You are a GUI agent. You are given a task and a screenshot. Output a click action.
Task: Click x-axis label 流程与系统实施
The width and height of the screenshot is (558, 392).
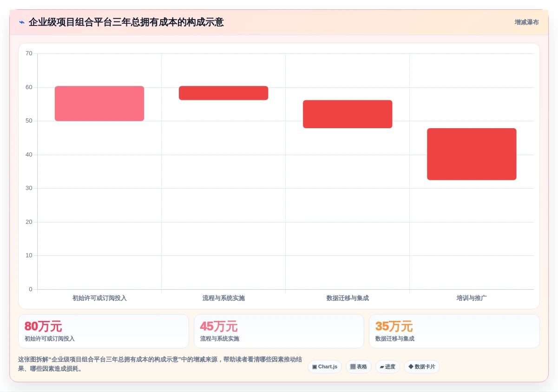pos(223,298)
